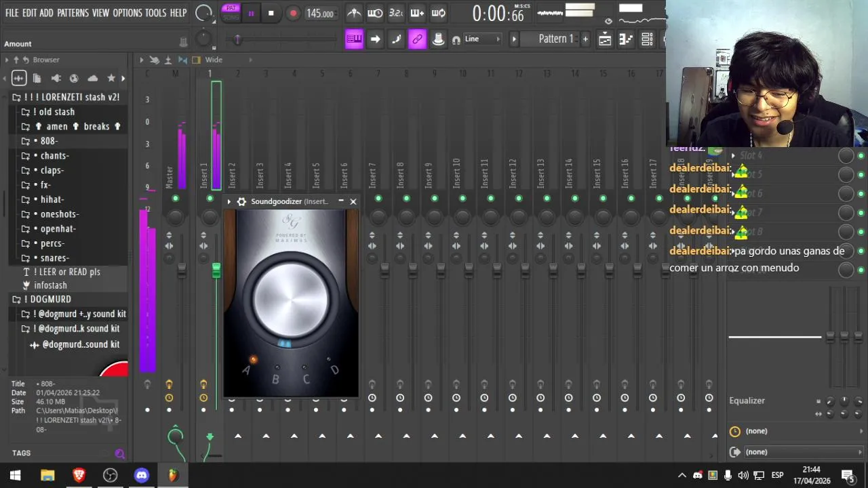
Task: Open the piano roll view icon
Action: click(626, 39)
